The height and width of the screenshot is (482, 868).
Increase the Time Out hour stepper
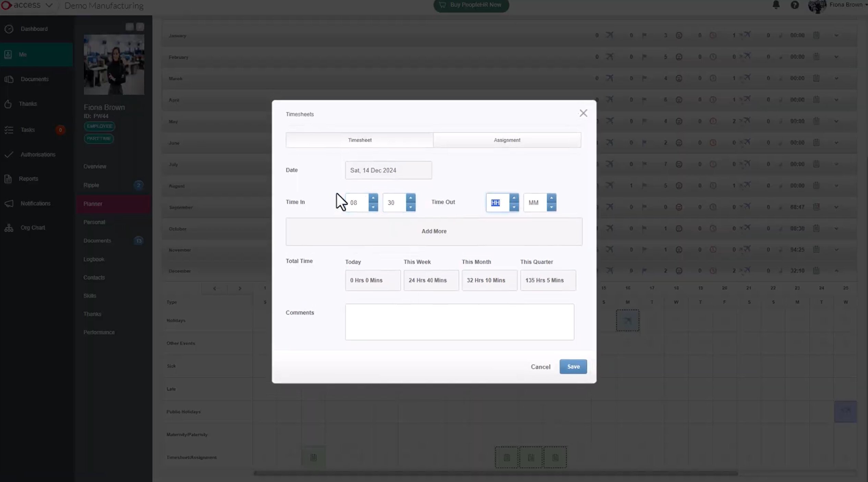pos(514,198)
